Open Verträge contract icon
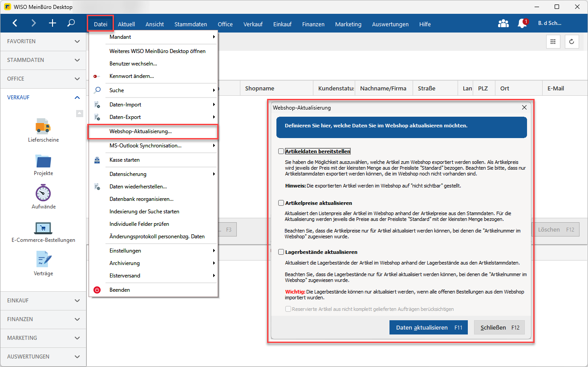Image resolution: width=588 pixels, height=367 pixels. (43, 259)
